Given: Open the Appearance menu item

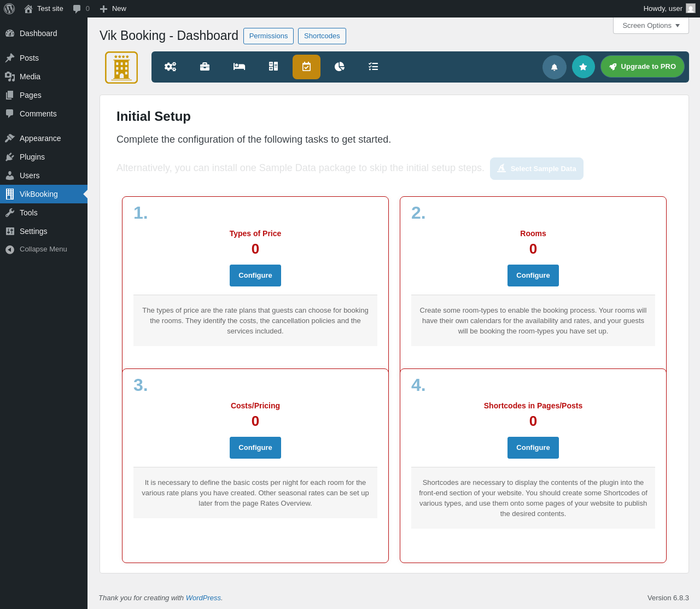Looking at the screenshot, I should [x=44, y=138].
